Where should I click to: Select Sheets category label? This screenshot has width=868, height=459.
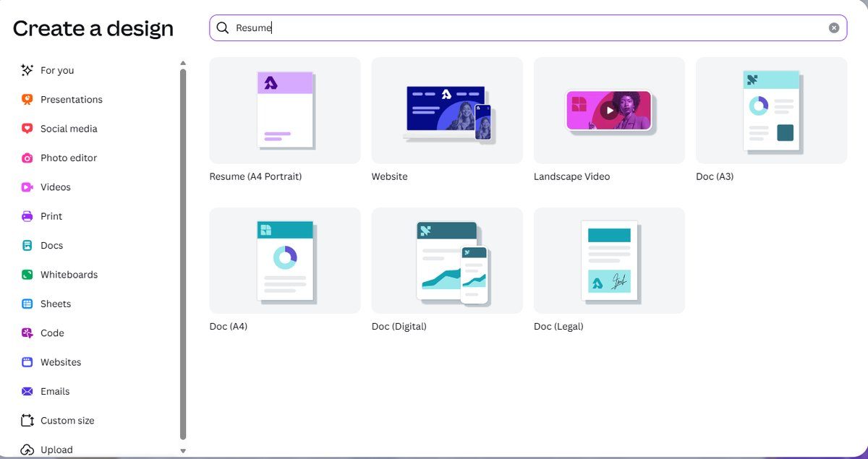coord(56,304)
